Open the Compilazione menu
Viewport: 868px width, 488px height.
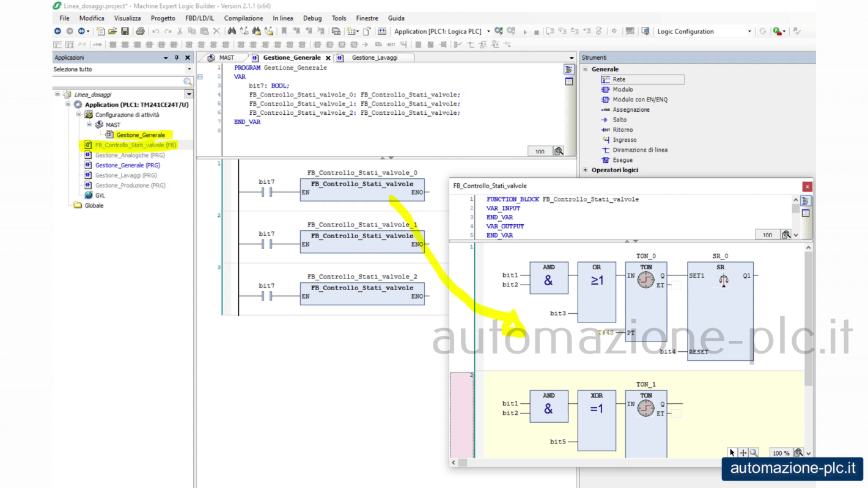pyautogui.click(x=243, y=18)
